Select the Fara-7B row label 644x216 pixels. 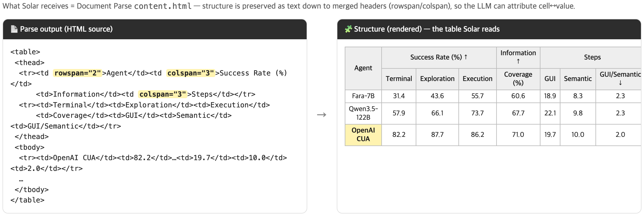point(363,96)
